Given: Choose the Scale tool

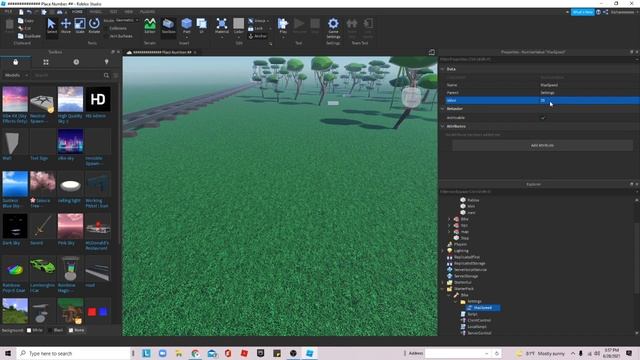Looking at the screenshot, I should (80, 26).
